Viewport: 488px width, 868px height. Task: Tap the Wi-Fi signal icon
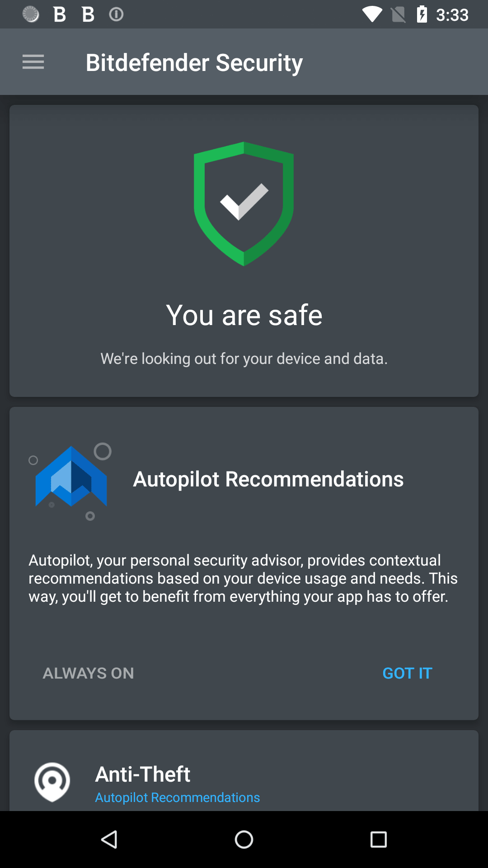click(372, 14)
